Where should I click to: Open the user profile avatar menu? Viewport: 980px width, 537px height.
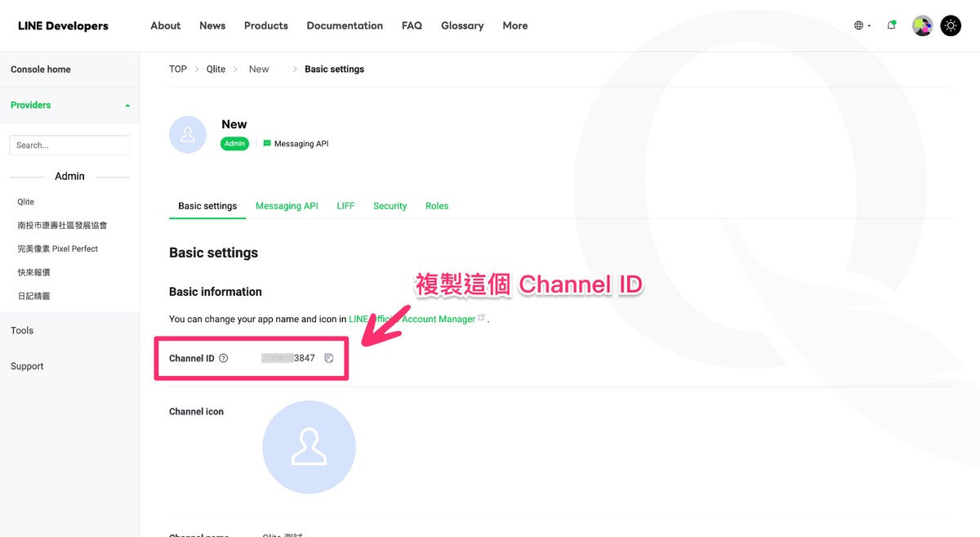(923, 25)
